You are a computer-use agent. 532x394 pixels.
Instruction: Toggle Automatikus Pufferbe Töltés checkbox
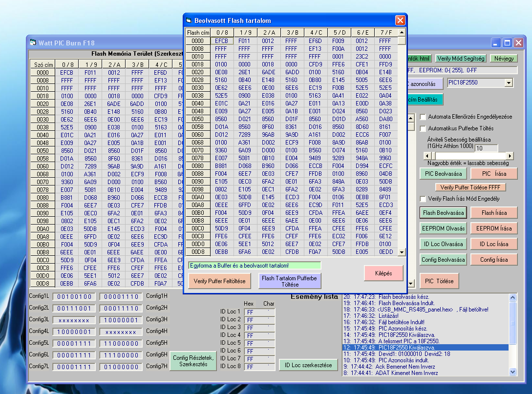pyautogui.click(x=423, y=128)
